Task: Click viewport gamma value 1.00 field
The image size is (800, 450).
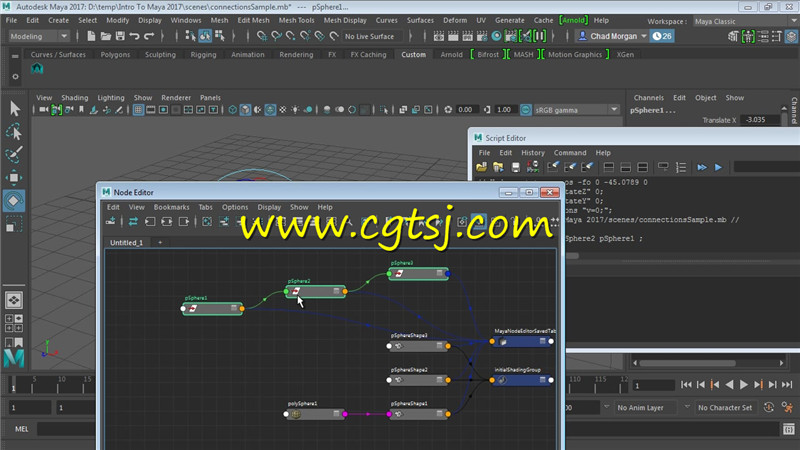Action: click(x=504, y=110)
